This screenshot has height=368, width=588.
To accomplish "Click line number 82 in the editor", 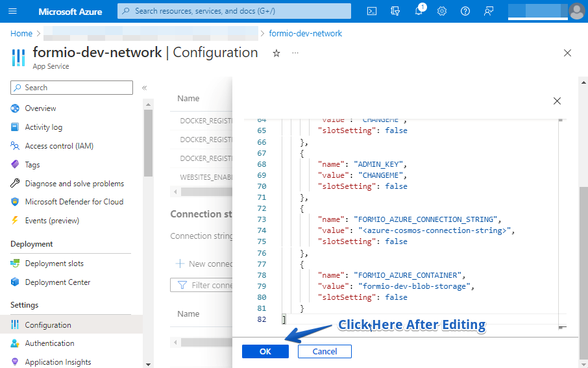I will tap(262, 319).
